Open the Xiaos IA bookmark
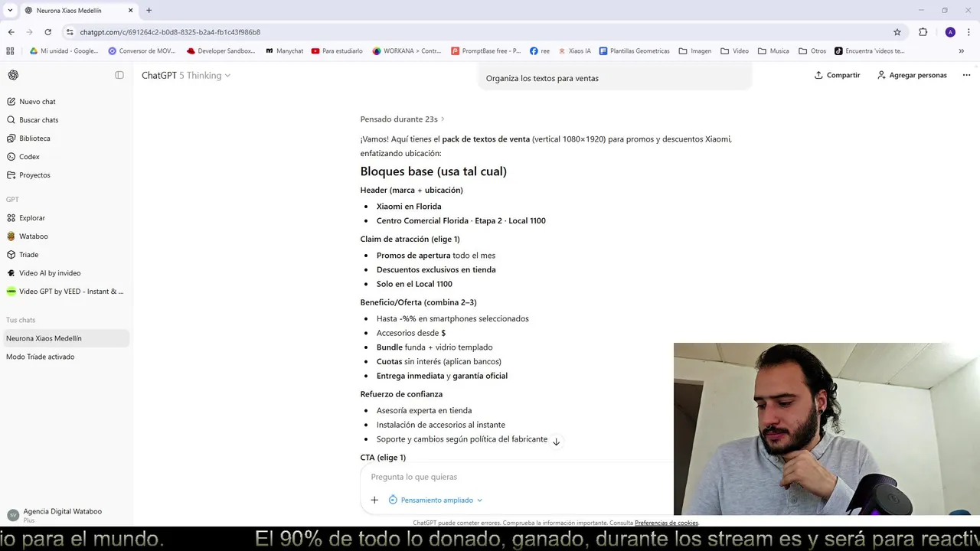This screenshot has width=980, height=551. click(574, 51)
